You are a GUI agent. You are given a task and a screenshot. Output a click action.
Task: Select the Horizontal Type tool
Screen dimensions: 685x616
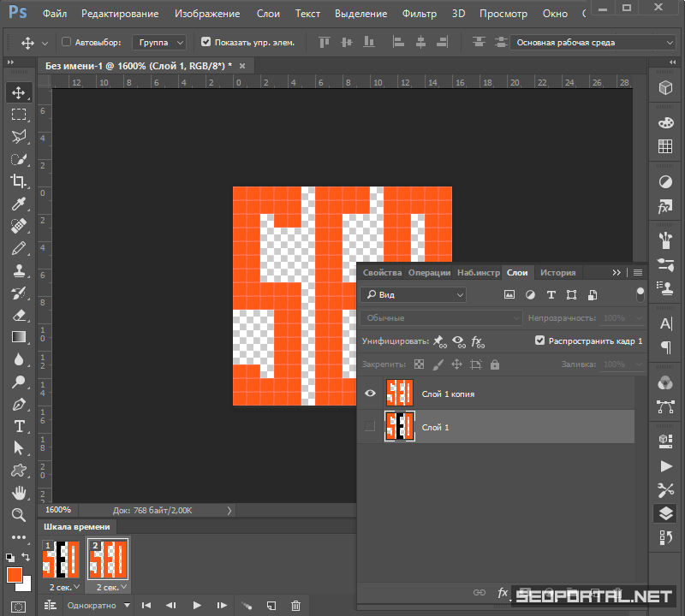pos(18,426)
